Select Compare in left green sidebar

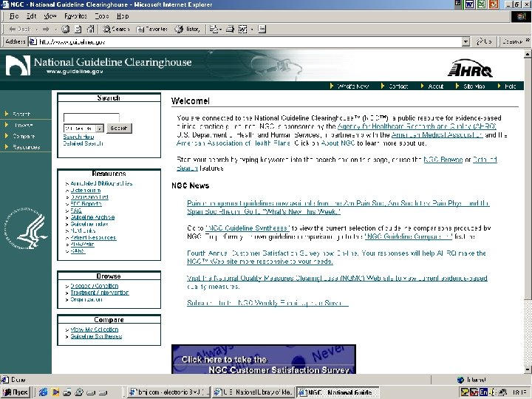tap(24, 136)
